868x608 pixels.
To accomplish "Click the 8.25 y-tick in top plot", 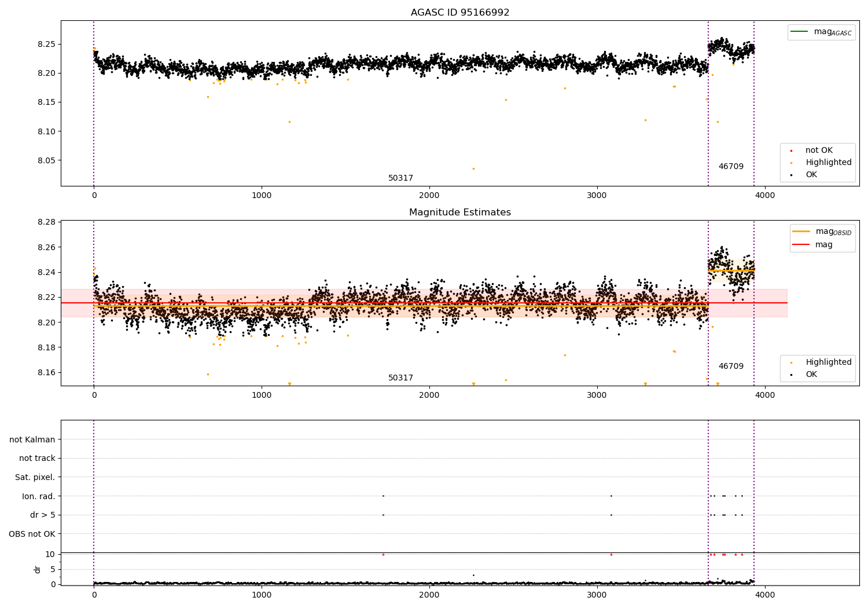I will (x=47, y=44).
